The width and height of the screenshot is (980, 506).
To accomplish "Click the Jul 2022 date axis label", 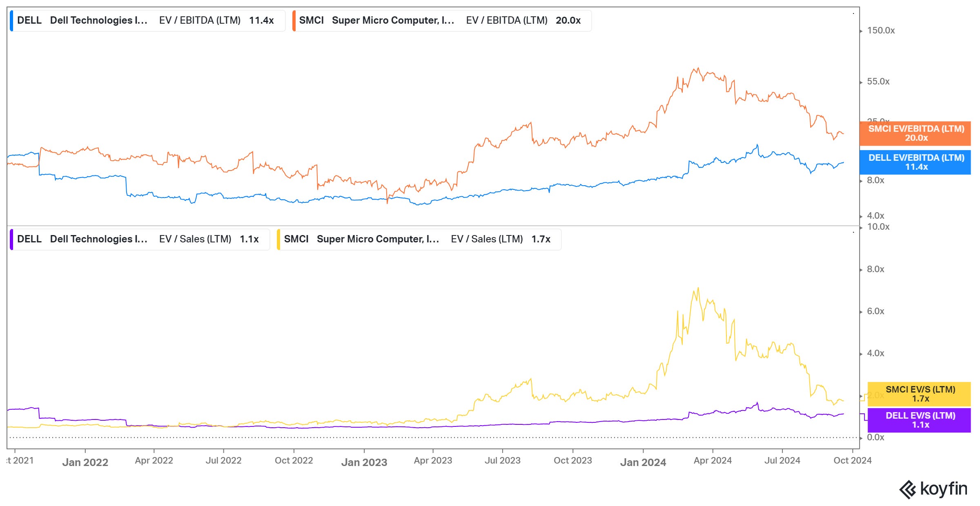I will pyautogui.click(x=223, y=461).
